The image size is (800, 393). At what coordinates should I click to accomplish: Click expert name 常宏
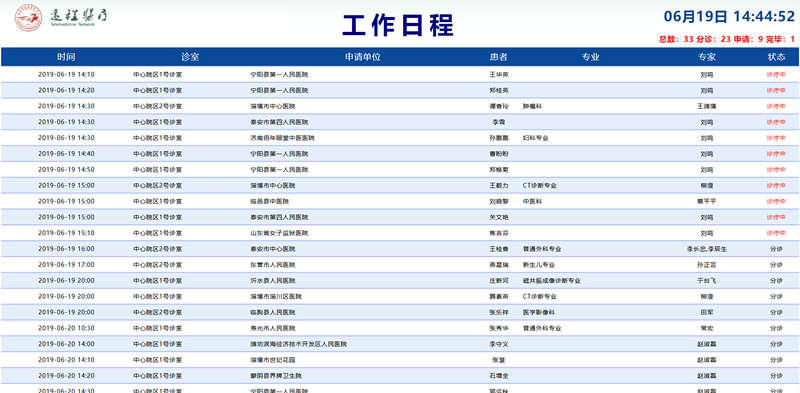click(707, 328)
